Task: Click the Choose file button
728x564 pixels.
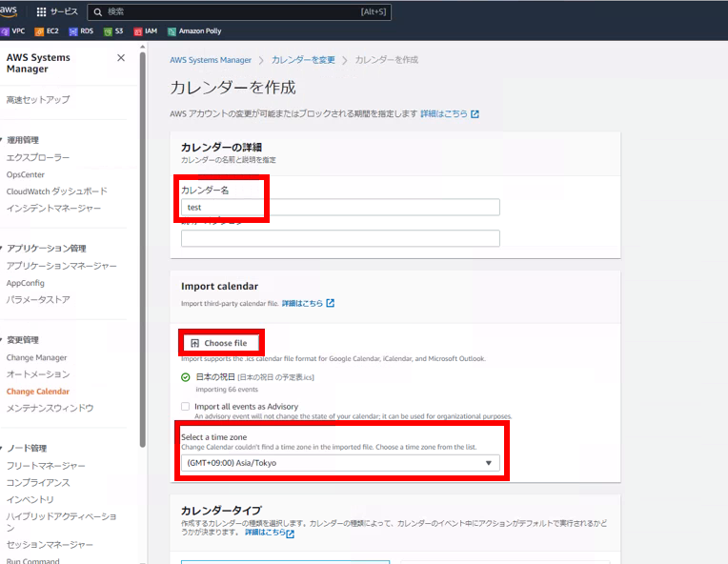Action: click(219, 343)
